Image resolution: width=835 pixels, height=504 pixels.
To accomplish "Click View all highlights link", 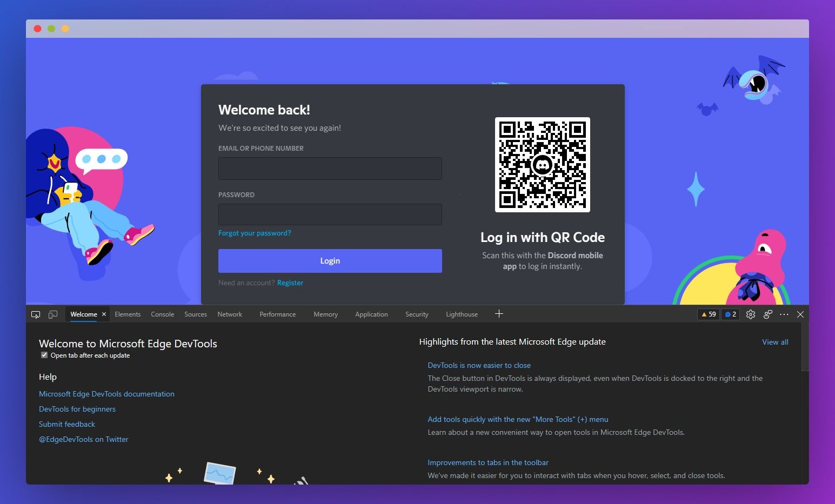I will (775, 342).
